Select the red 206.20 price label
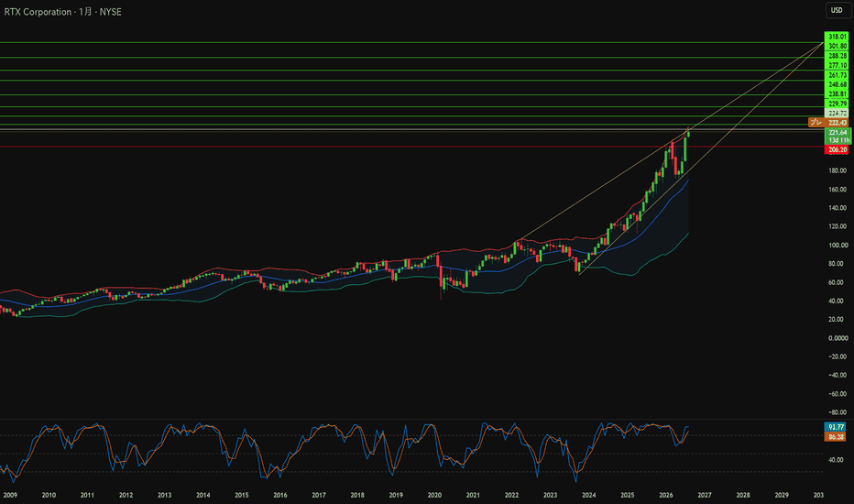Viewport: 854px width, 504px height. pyautogui.click(x=838, y=149)
